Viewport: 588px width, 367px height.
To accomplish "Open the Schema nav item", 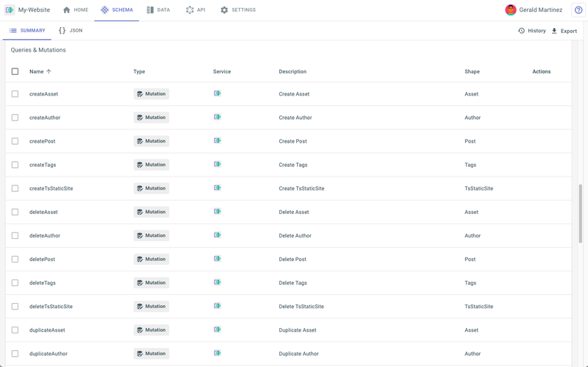I will click(x=117, y=10).
